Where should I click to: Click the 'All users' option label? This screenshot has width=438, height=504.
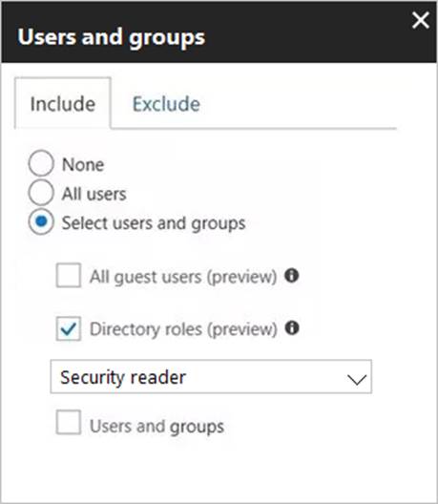94,194
